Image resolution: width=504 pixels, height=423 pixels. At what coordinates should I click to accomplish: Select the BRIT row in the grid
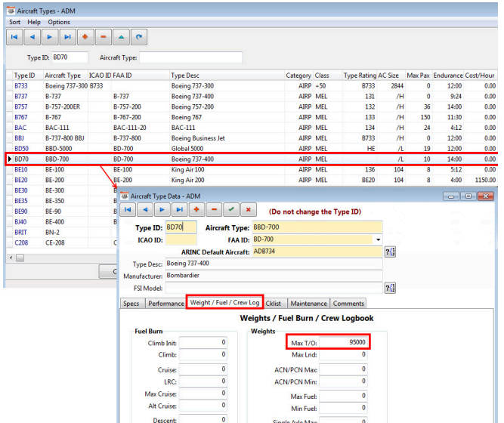click(x=61, y=233)
